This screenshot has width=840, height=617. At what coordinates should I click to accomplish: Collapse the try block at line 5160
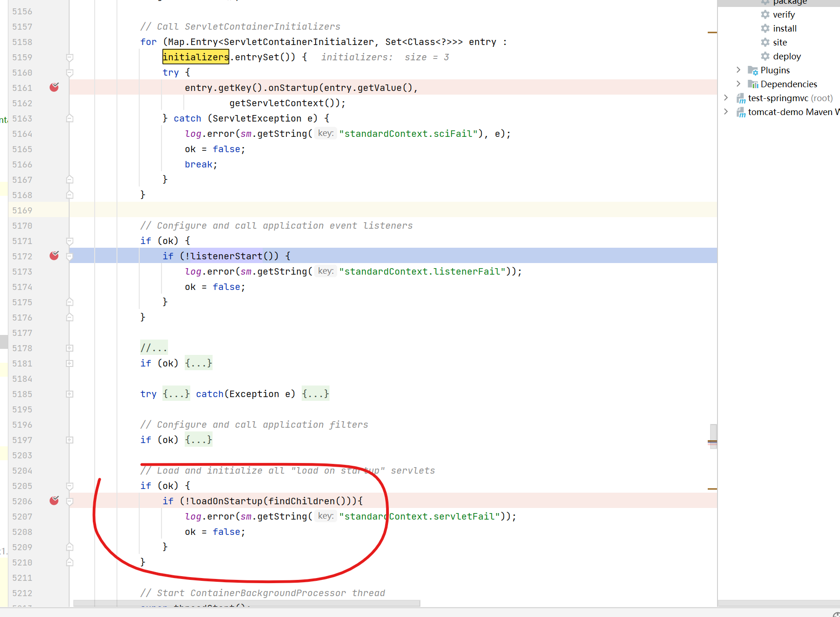coord(70,73)
